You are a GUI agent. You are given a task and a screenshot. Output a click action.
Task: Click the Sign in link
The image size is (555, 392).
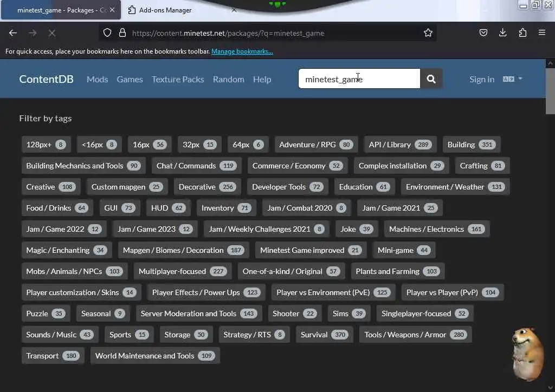click(482, 79)
